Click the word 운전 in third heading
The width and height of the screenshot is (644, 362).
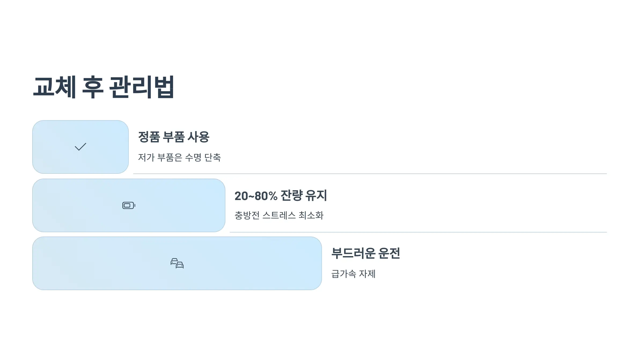click(x=389, y=253)
